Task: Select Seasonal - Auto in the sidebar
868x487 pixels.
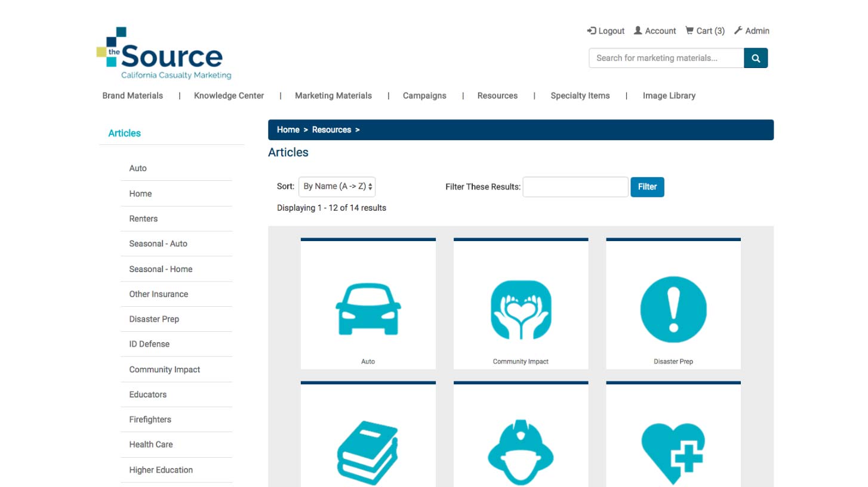Action: click(x=158, y=243)
